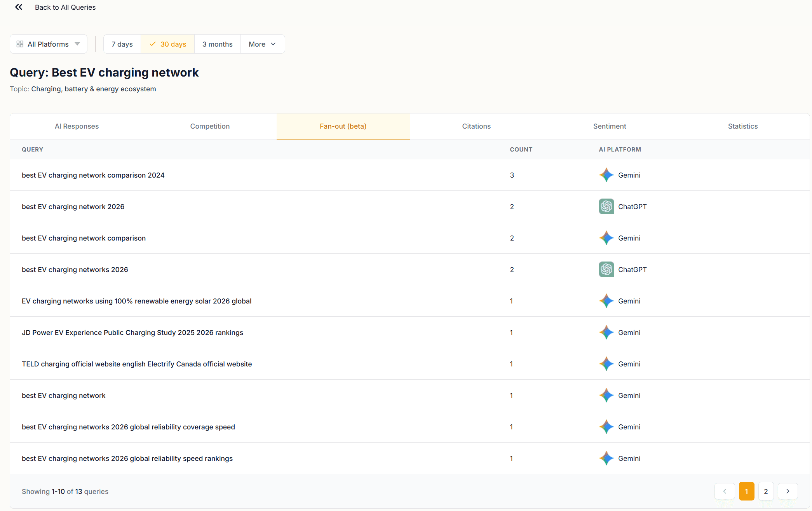Image resolution: width=812 pixels, height=511 pixels.
Task: Click Gemini icon in JD Power study row
Action: coord(606,332)
